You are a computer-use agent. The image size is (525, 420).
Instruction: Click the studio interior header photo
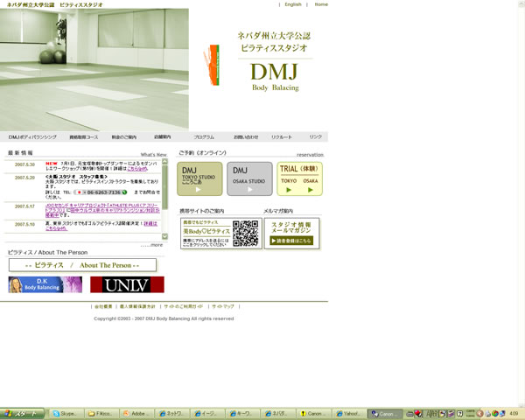[x=94, y=70]
